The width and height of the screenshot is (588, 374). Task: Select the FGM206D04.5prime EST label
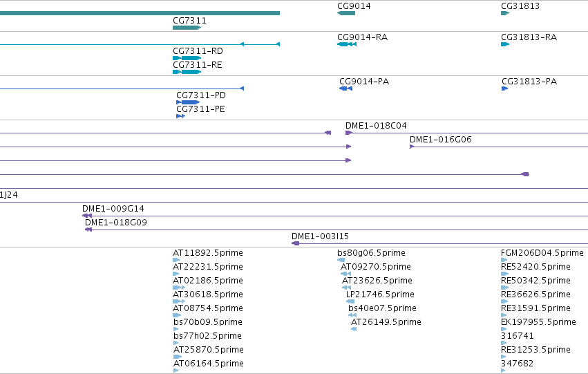tap(542, 253)
